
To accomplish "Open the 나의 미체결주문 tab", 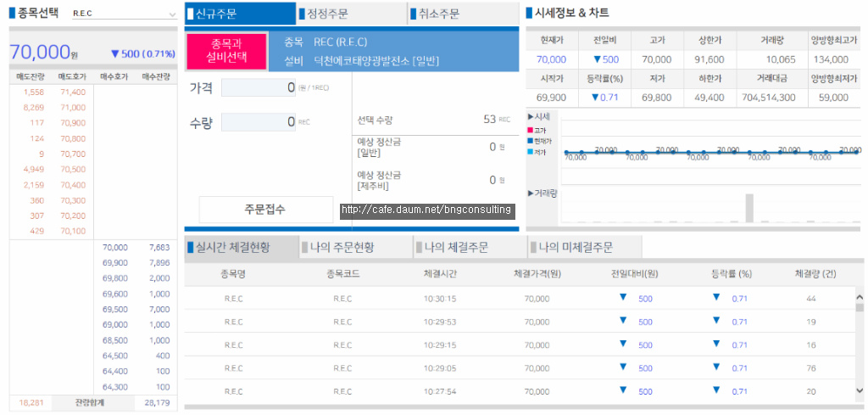I will [x=585, y=247].
